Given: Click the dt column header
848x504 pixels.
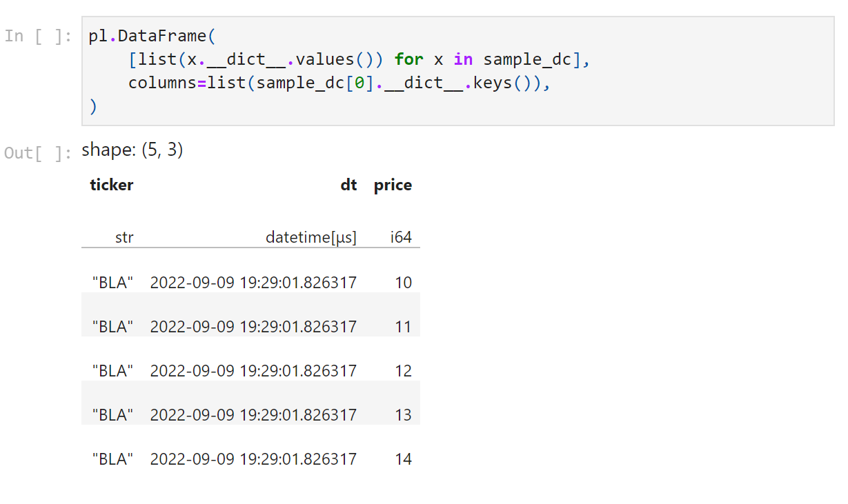Looking at the screenshot, I should click(x=348, y=185).
